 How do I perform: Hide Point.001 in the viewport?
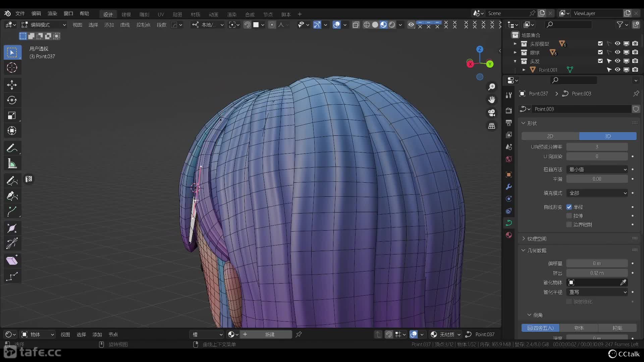(618, 70)
